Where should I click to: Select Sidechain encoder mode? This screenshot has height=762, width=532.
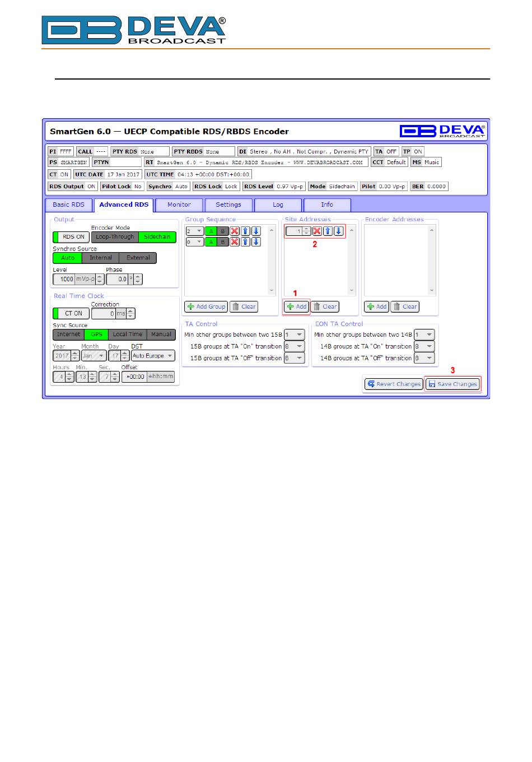(157, 237)
